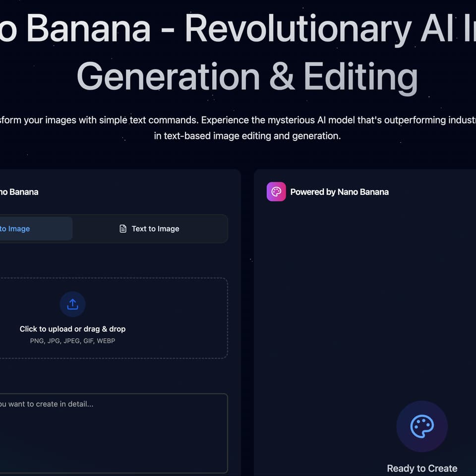Click the upload arrow icon
Image resolution: width=476 pixels, height=476 pixels.
point(72,304)
